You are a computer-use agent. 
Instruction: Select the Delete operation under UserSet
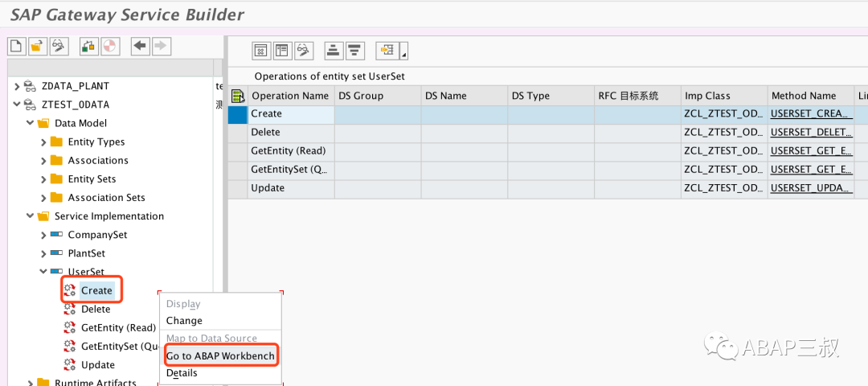(x=95, y=309)
